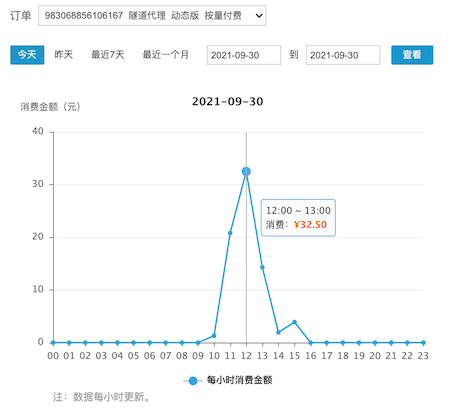Click the chart title 2021-09-30
Viewport: 456px width, 409px height.
228,101
